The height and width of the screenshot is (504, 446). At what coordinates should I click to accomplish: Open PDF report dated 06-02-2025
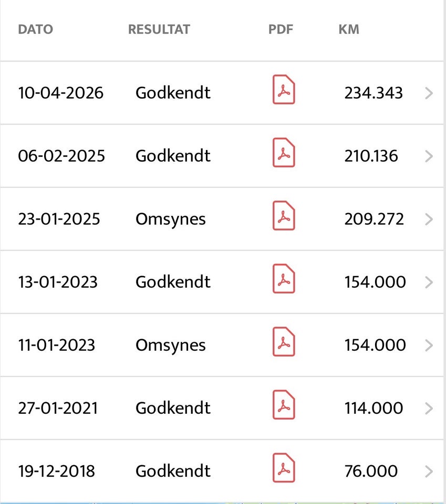pyautogui.click(x=284, y=153)
